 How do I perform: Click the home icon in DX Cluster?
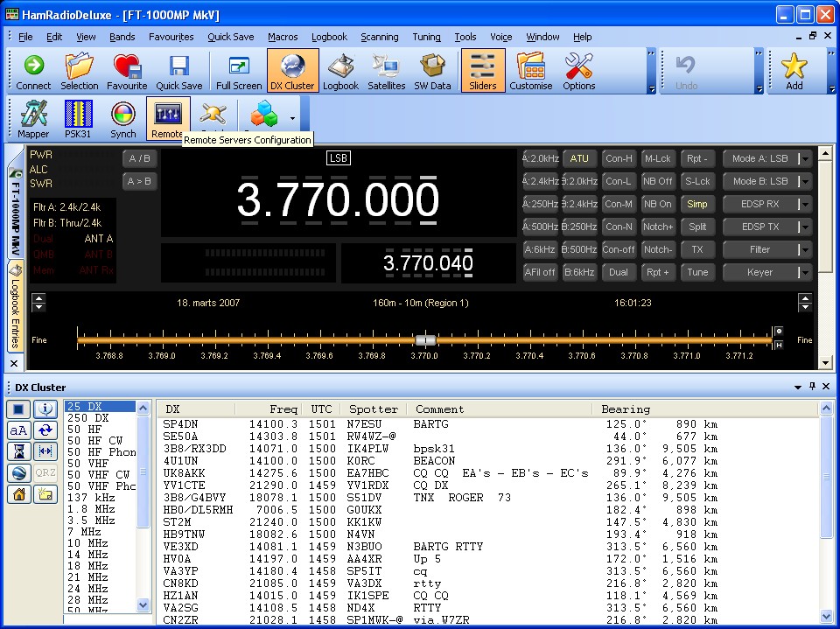click(x=18, y=494)
